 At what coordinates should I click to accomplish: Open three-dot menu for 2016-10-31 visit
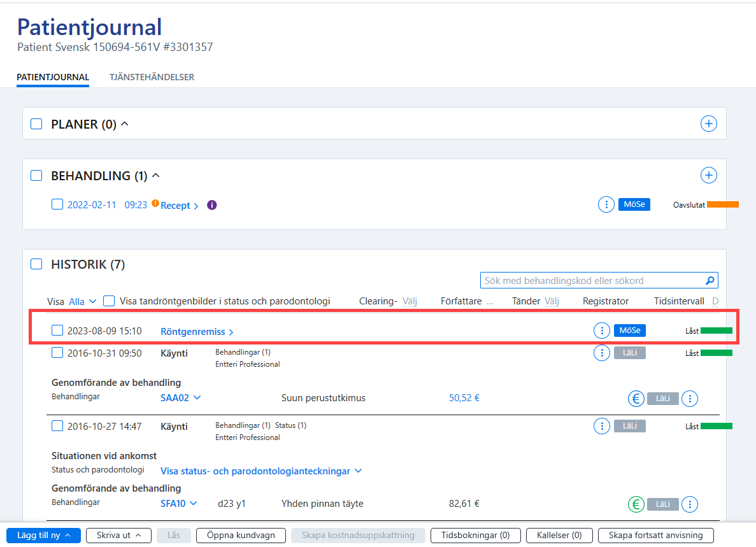(x=602, y=353)
